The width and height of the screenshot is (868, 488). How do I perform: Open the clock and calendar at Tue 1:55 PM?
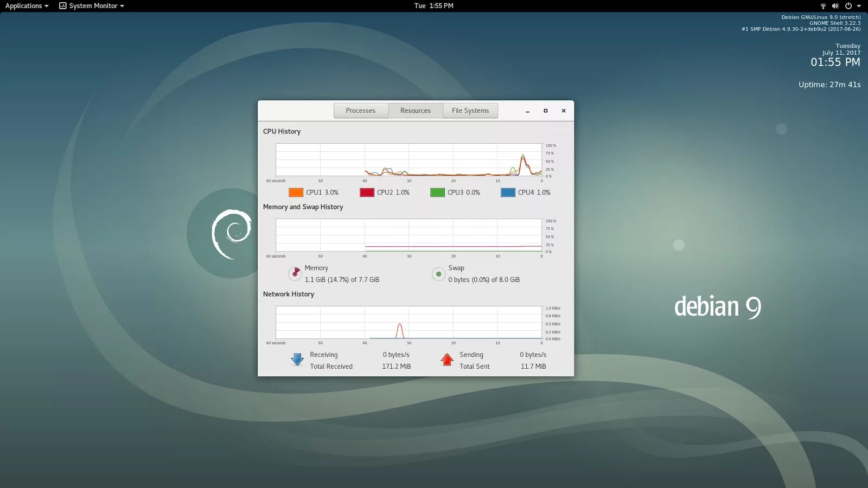[434, 6]
